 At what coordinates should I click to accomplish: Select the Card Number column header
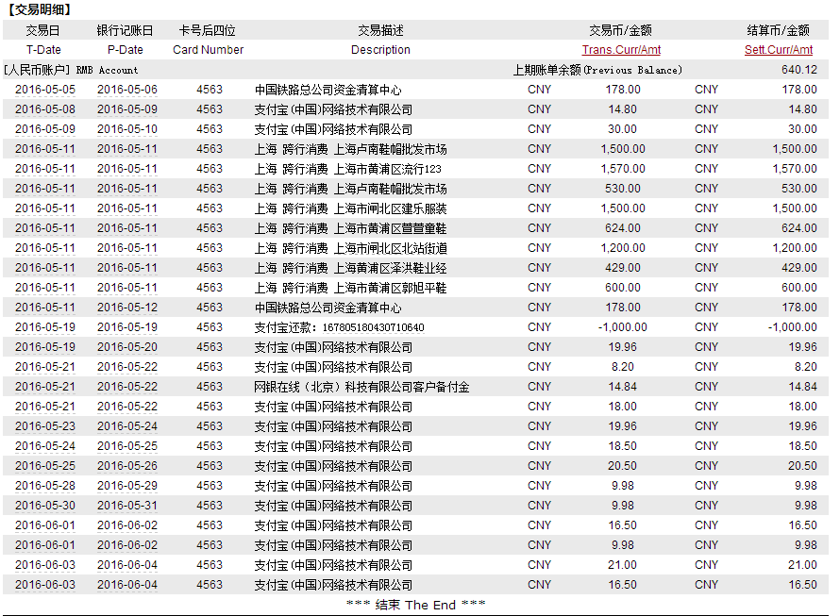pyautogui.click(x=208, y=50)
